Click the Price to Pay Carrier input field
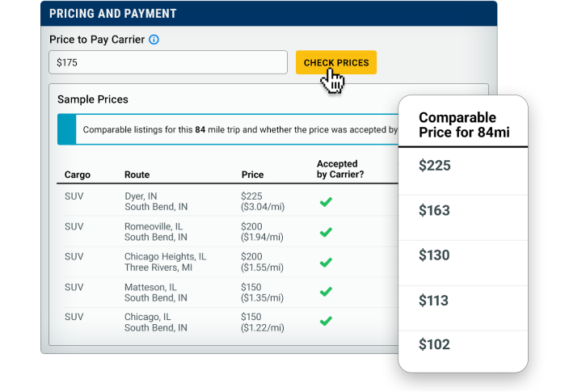The image size is (586, 392). 168,62
